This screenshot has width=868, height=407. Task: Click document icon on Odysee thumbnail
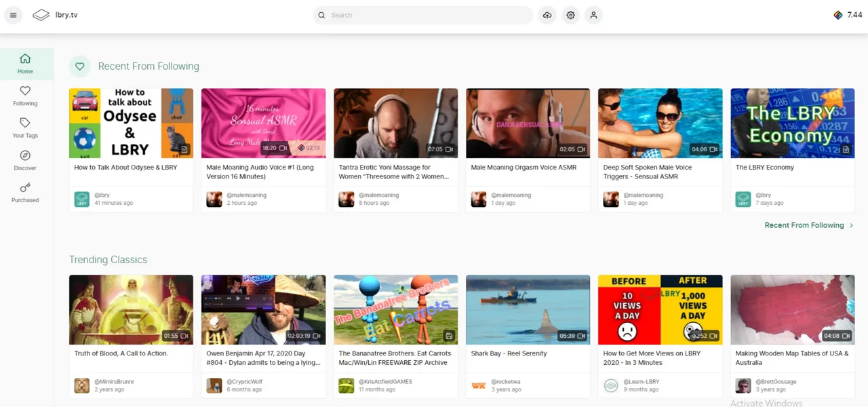tap(184, 149)
